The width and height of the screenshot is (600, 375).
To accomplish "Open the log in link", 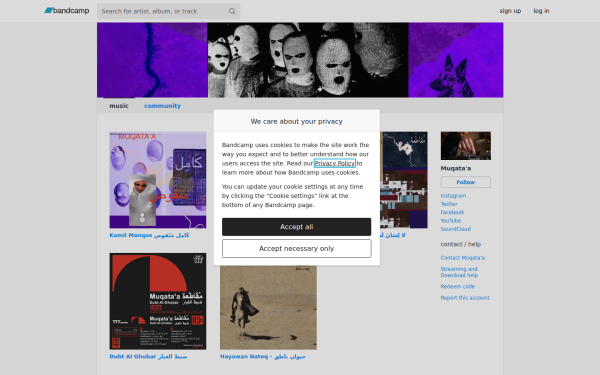I will coord(541,11).
